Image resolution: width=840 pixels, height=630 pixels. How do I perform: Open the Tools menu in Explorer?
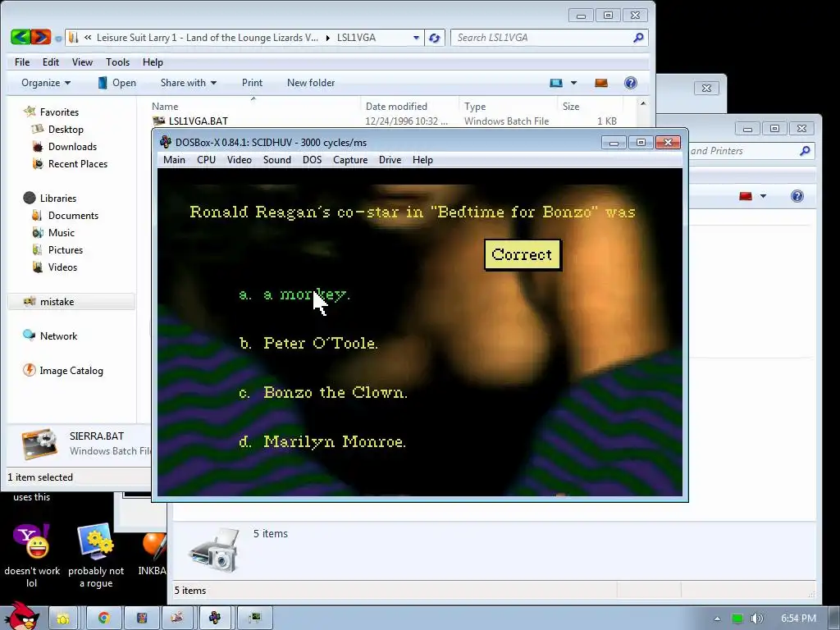(117, 62)
